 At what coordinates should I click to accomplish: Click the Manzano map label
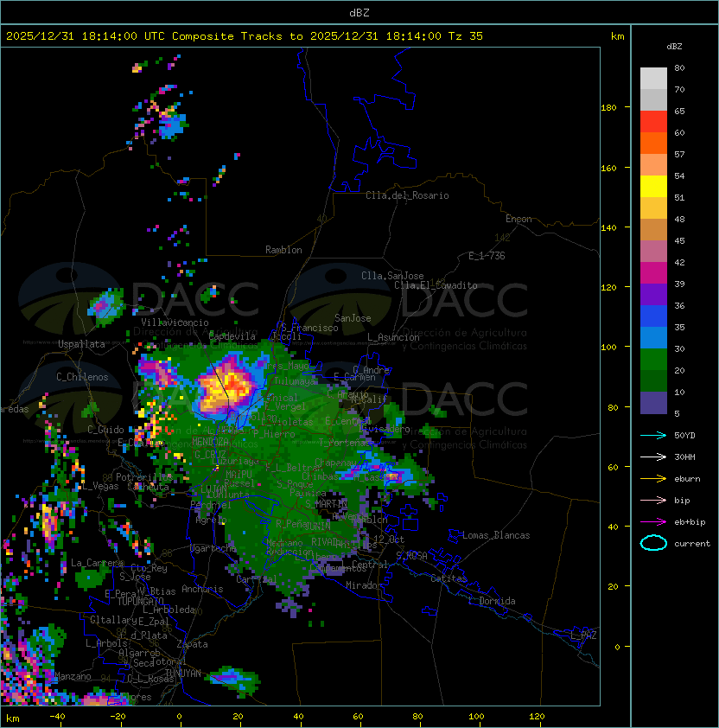coord(73,676)
